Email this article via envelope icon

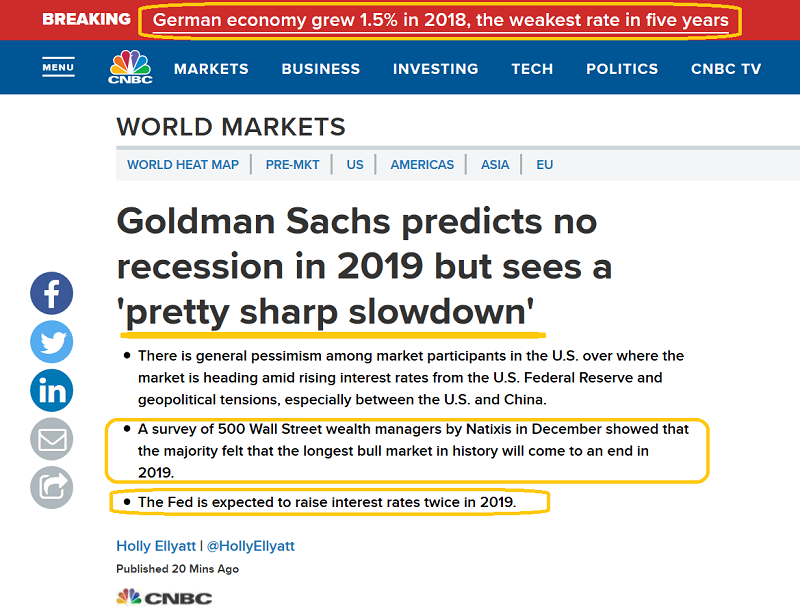point(52,438)
